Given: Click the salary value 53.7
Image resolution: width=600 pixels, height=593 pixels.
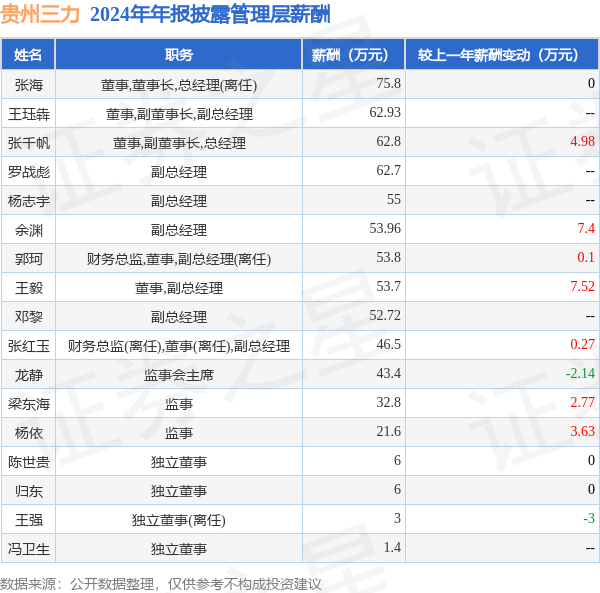Looking at the screenshot, I should [388, 287].
